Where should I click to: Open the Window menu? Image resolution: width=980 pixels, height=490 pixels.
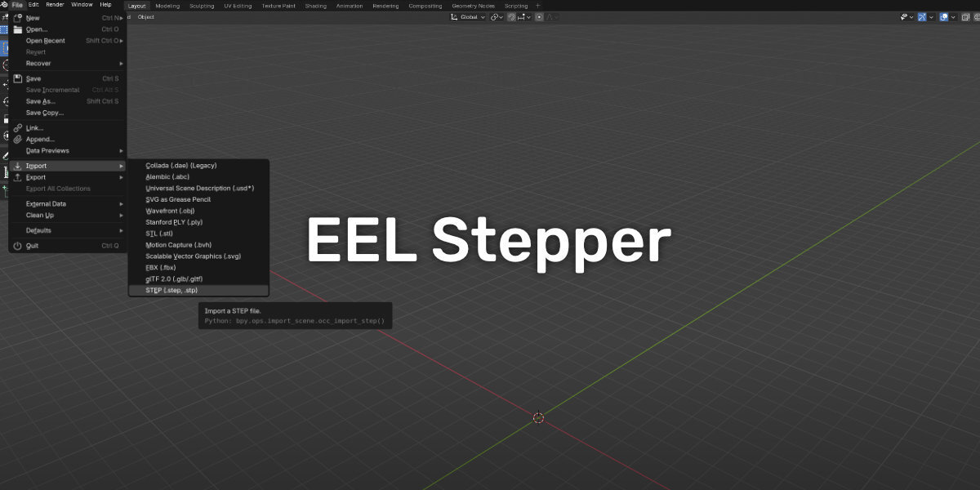(82, 5)
